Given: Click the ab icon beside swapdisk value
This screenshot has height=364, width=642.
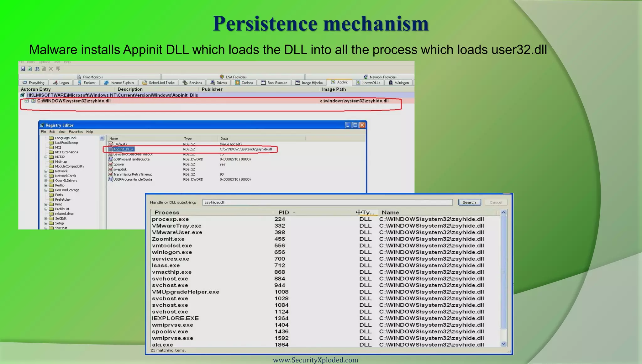Looking at the screenshot, I should [110, 169].
